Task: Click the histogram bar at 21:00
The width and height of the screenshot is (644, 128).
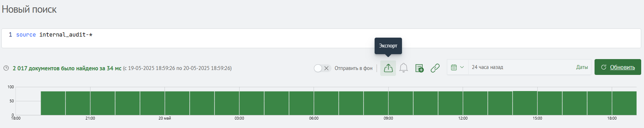Action: 103,103
